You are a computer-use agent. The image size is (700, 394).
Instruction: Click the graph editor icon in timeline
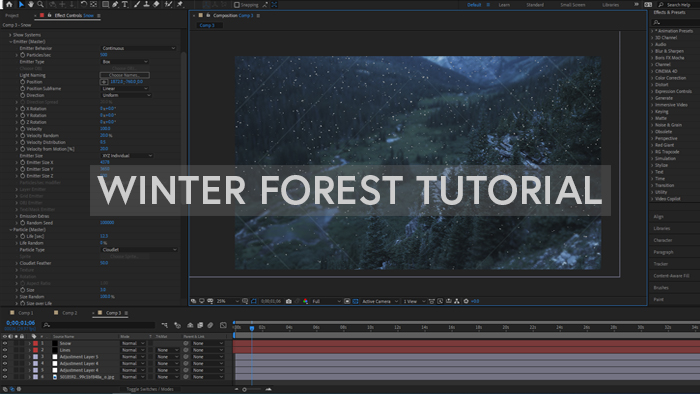[x=223, y=325]
